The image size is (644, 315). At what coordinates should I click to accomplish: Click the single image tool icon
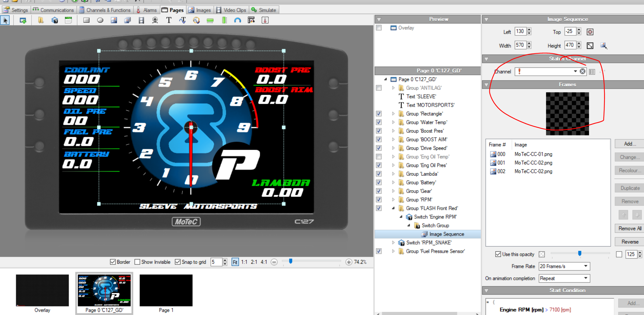click(x=114, y=20)
